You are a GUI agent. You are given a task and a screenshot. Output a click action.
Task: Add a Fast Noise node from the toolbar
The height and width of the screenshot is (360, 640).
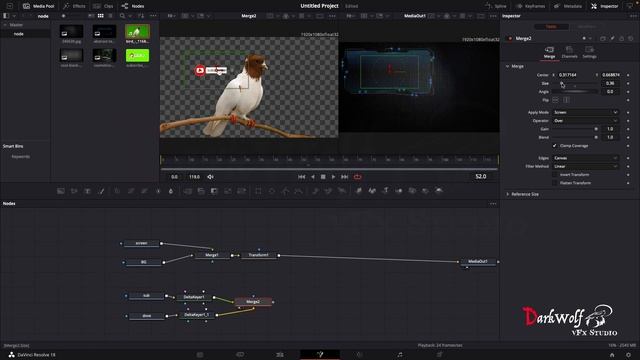coord(74,191)
